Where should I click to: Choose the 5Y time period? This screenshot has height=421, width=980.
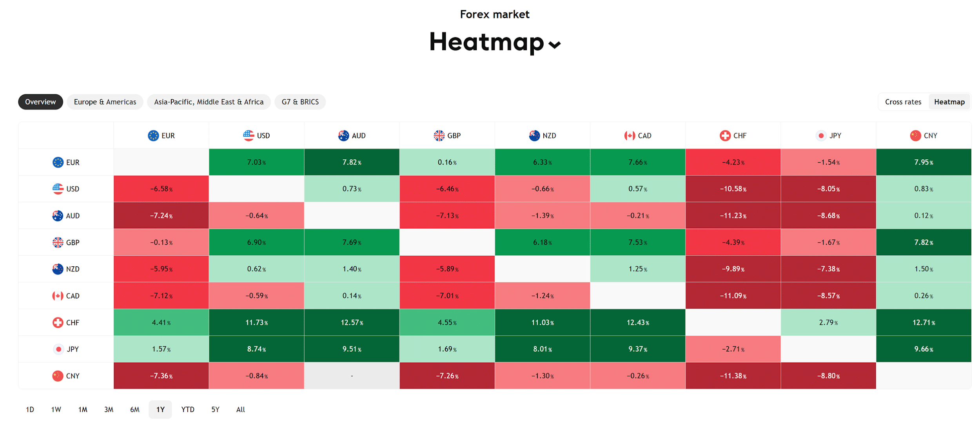coord(215,409)
